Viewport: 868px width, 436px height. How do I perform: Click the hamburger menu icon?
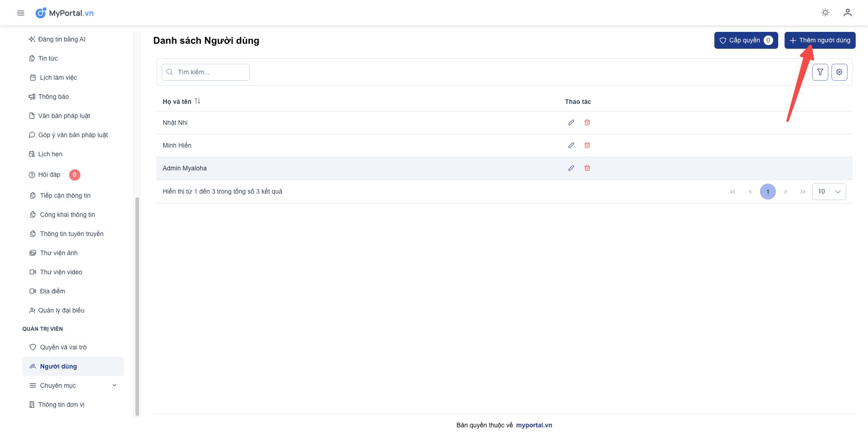click(x=21, y=13)
